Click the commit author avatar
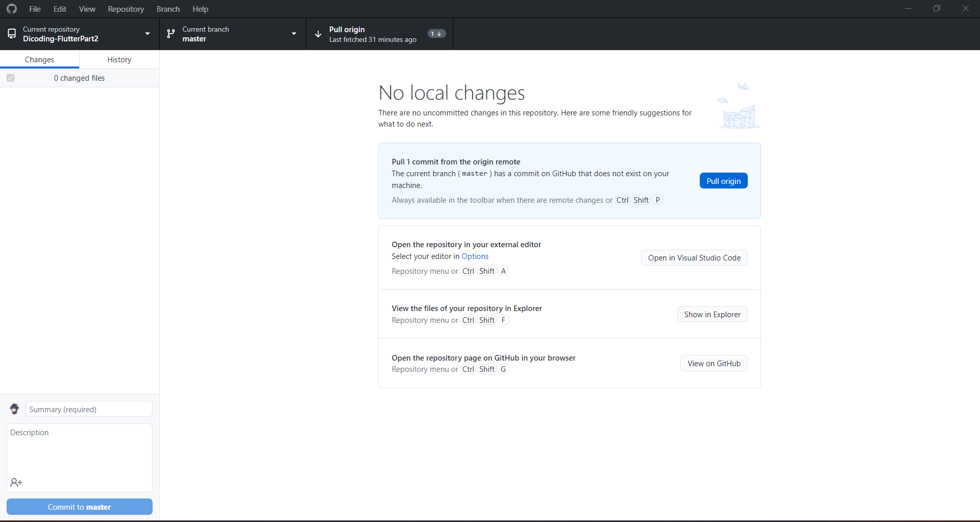 pyautogui.click(x=14, y=409)
